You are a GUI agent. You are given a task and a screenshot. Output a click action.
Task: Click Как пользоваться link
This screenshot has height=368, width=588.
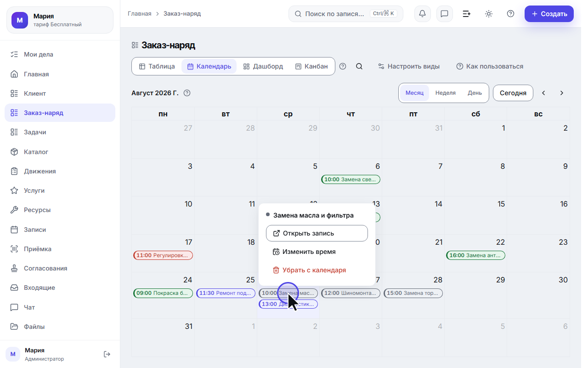coord(490,66)
